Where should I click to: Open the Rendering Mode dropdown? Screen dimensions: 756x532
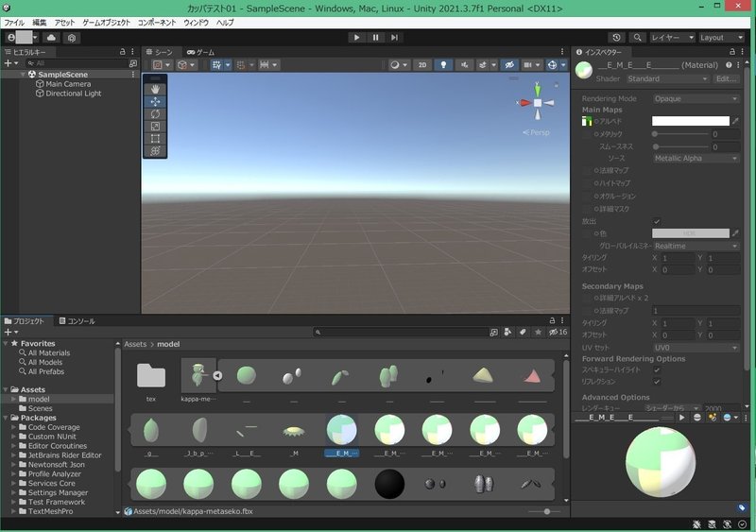click(x=696, y=98)
